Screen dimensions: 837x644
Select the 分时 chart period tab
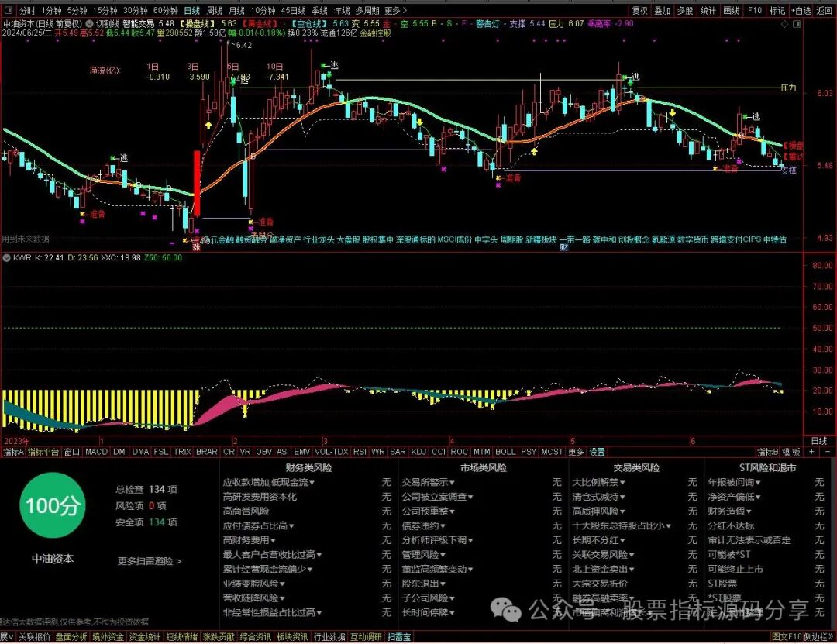click(x=27, y=10)
